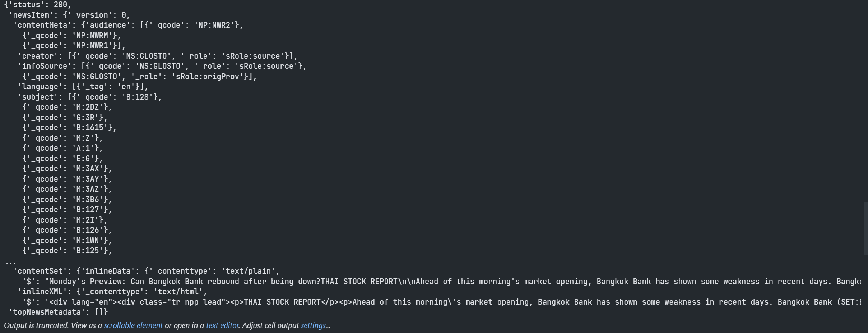Click the 'status': 200 line

[38, 5]
